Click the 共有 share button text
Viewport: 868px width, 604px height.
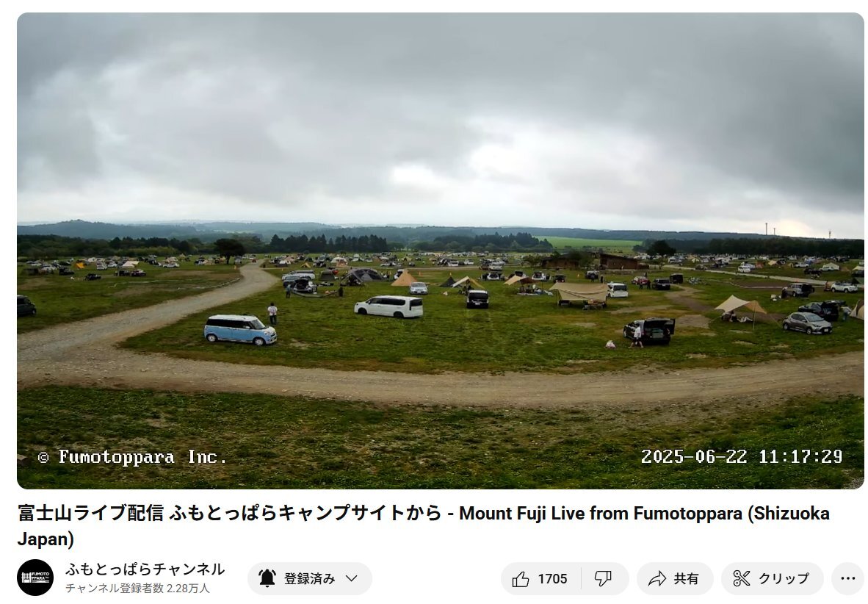tap(686, 578)
